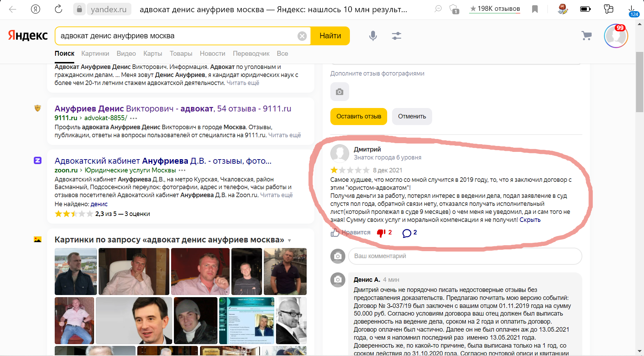Click the Отменить button

[412, 116]
